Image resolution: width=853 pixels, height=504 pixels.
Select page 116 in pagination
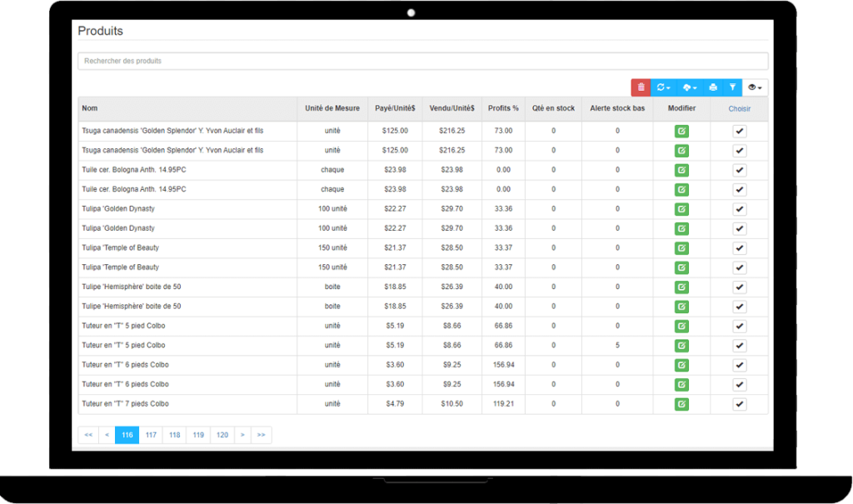[x=127, y=435]
